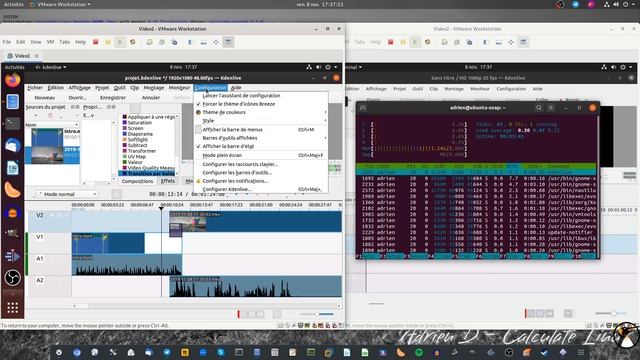Open the kdenlive app menu in guest top bar

[51, 67]
